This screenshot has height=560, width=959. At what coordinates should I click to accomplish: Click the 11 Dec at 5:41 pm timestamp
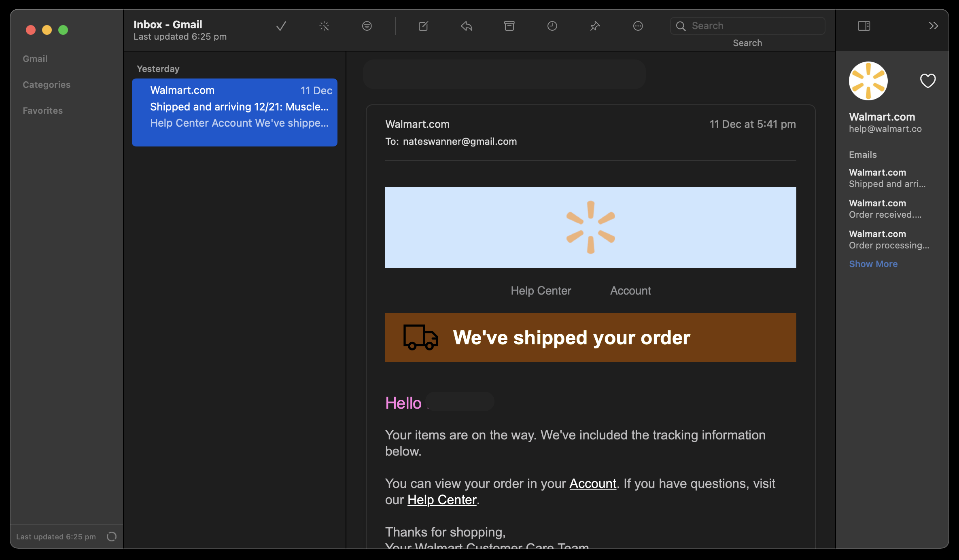coord(753,124)
